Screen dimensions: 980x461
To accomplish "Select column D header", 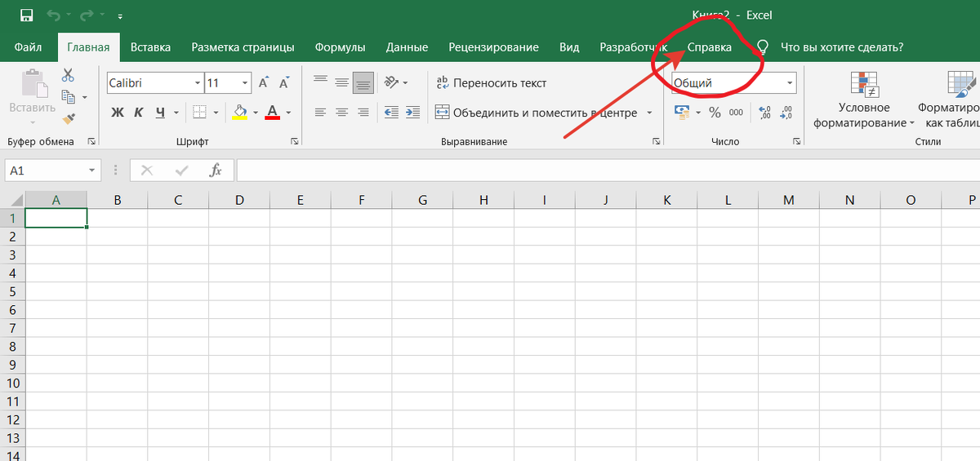I will point(239,200).
